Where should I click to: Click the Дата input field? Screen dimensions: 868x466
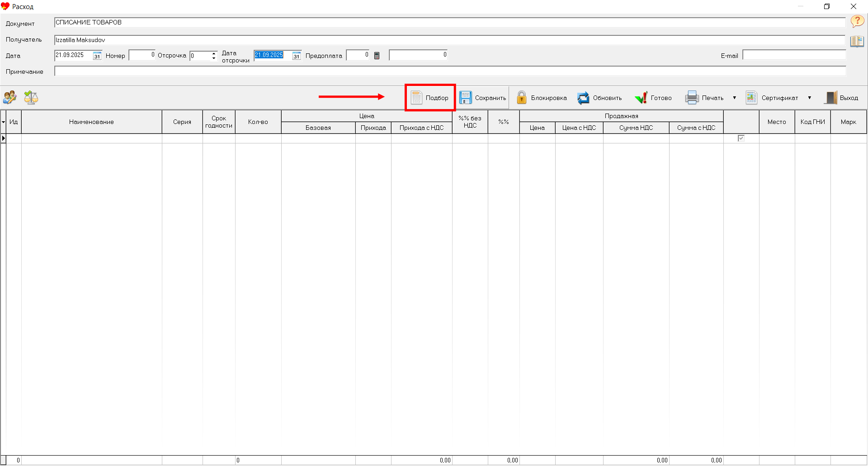pos(73,55)
